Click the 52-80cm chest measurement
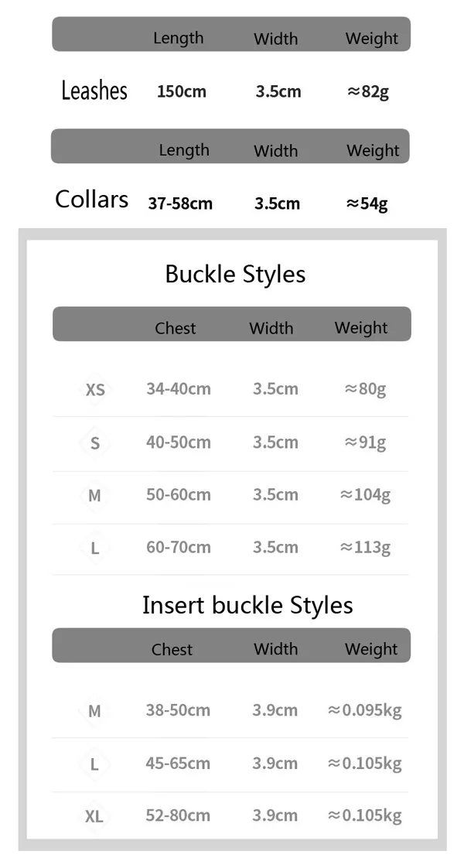This screenshot has height=868, width=464. click(178, 815)
